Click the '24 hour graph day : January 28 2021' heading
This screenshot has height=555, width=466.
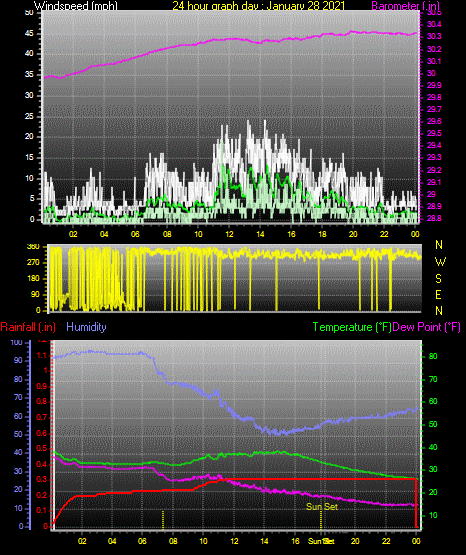pos(258,6)
